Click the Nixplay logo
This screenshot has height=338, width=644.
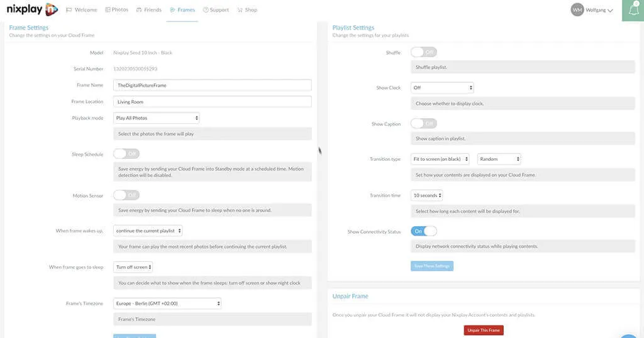point(32,9)
